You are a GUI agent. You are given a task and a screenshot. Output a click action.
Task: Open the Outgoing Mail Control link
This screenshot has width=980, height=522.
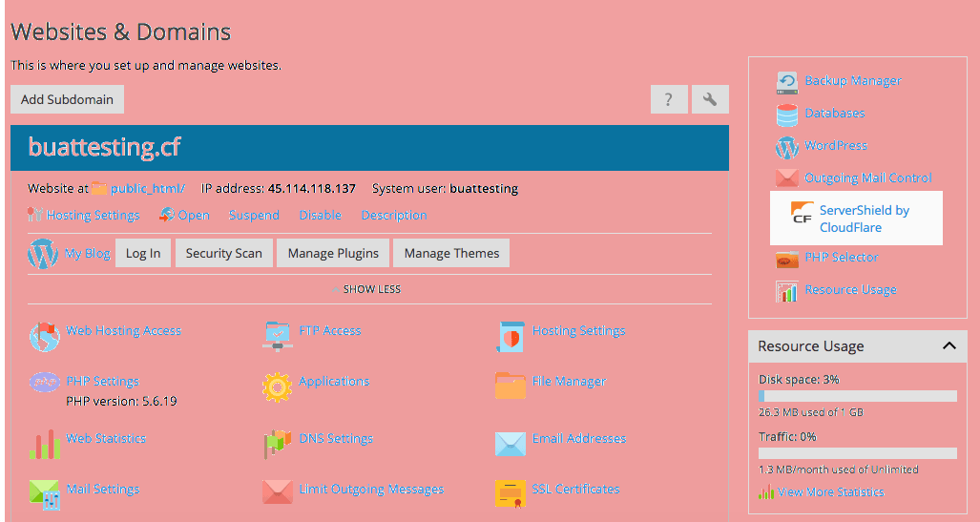point(867,178)
